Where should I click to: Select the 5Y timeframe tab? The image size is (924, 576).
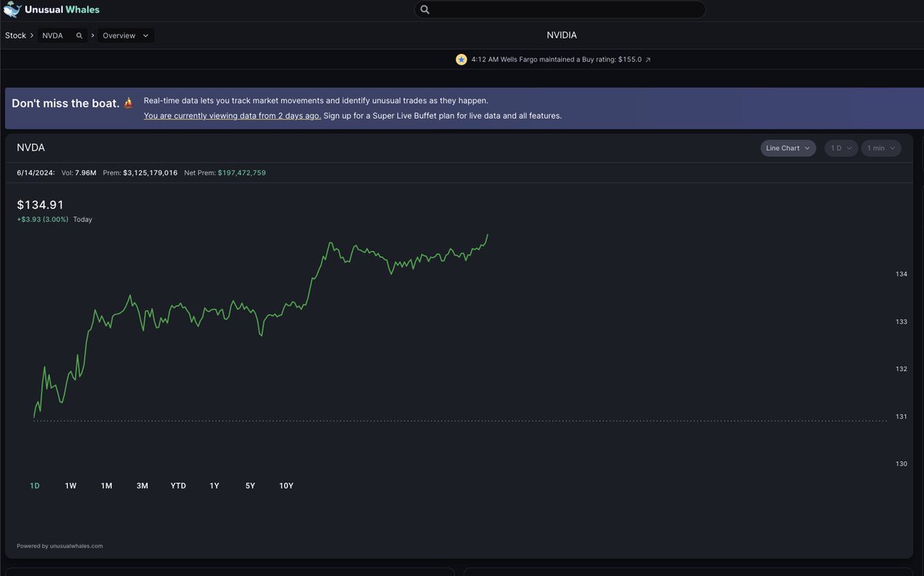pyautogui.click(x=250, y=486)
